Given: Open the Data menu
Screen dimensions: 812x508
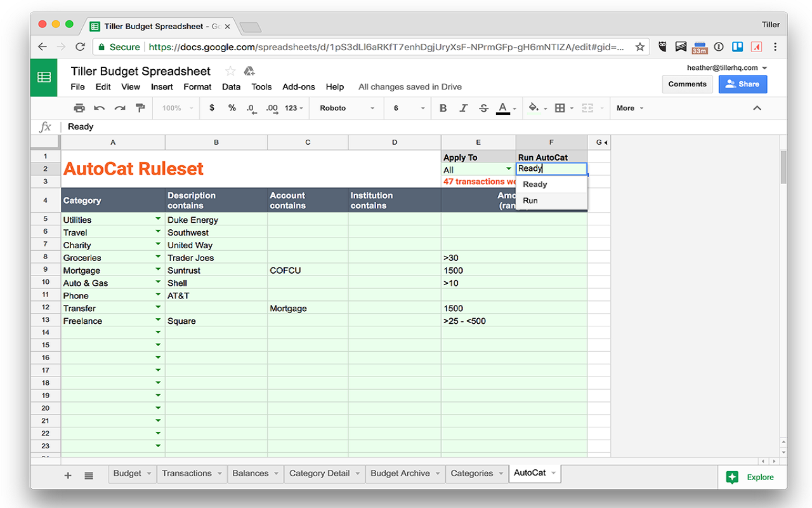Looking at the screenshot, I should pos(231,87).
